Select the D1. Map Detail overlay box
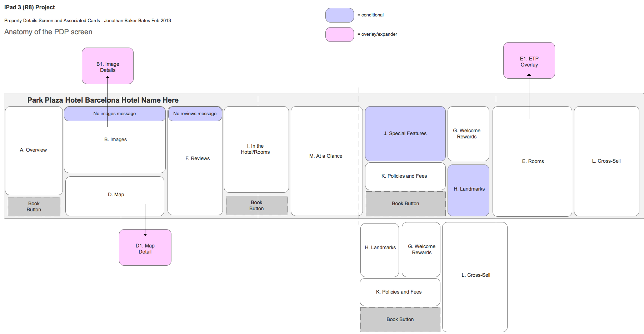The image size is (644, 334). (x=145, y=248)
